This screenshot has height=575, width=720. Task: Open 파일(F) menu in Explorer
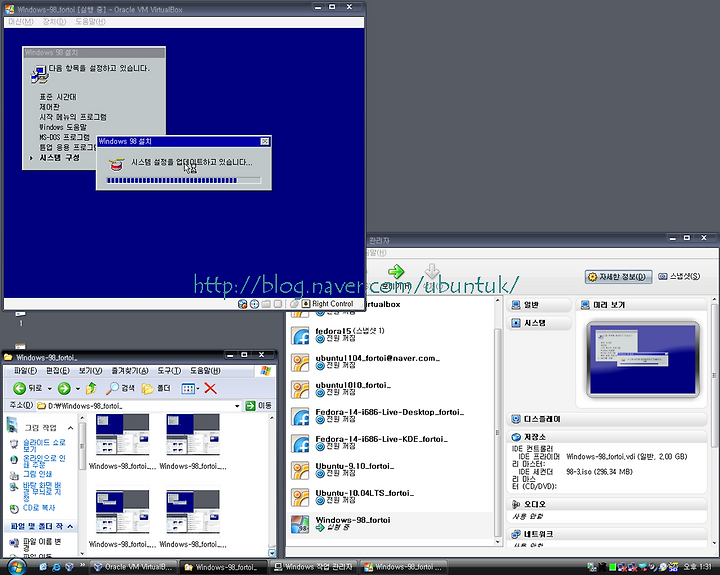tap(25, 371)
